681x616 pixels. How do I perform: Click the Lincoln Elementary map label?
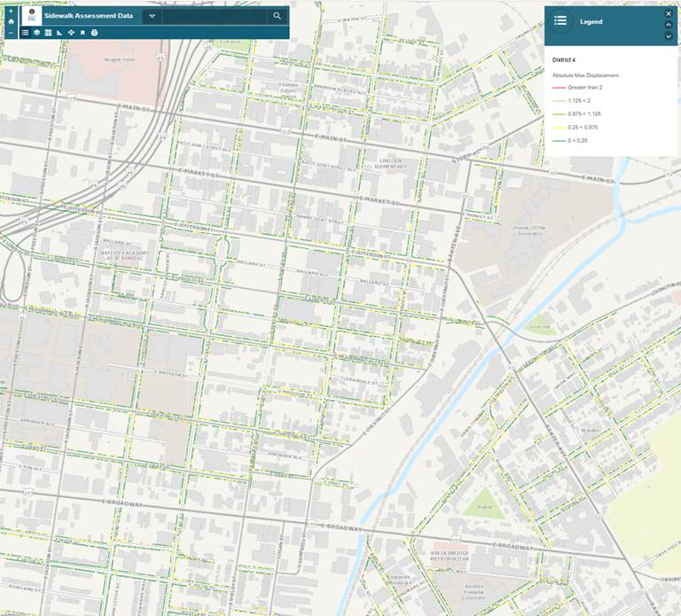coord(390,163)
